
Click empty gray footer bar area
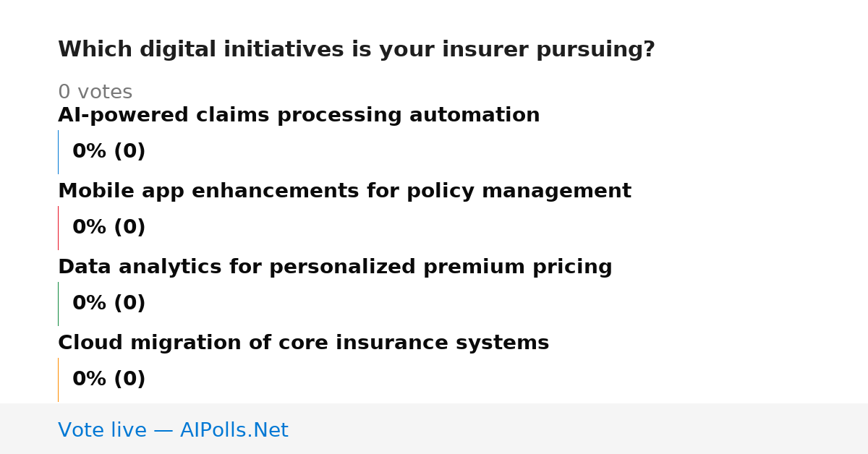[x=579, y=429]
